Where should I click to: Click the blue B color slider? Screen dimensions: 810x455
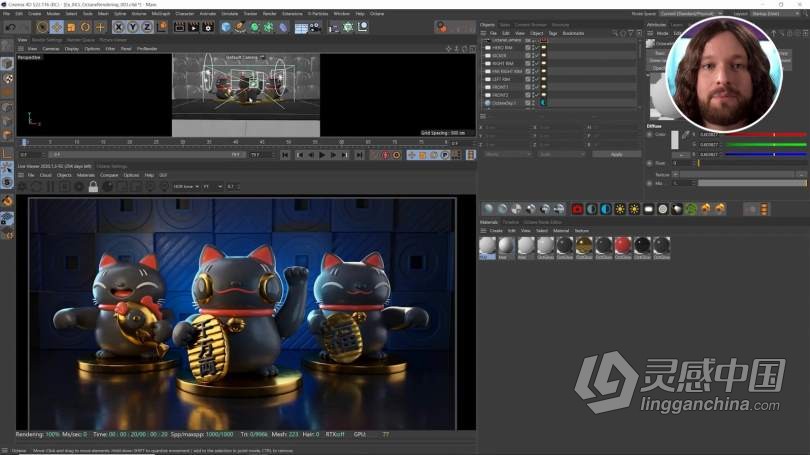point(766,154)
